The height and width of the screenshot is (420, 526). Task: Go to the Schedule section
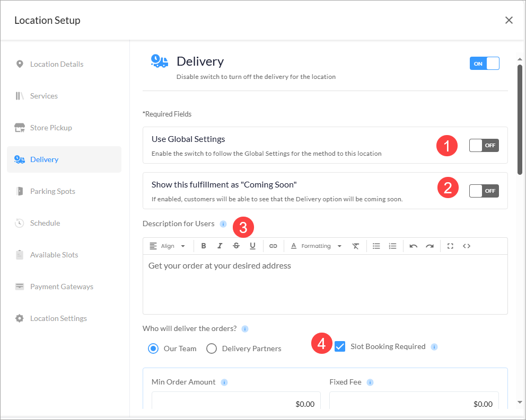[x=64, y=223]
